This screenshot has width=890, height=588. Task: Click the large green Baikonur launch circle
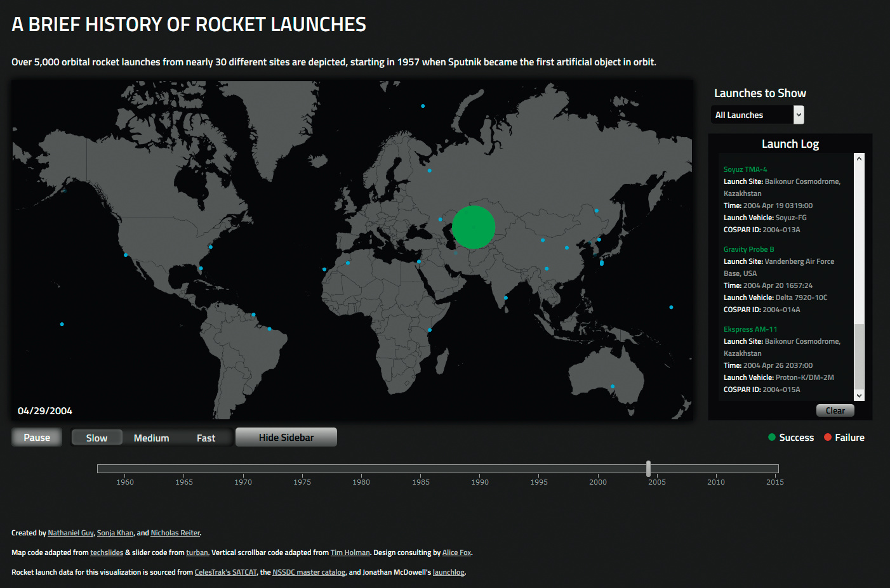pyautogui.click(x=474, y=227)
